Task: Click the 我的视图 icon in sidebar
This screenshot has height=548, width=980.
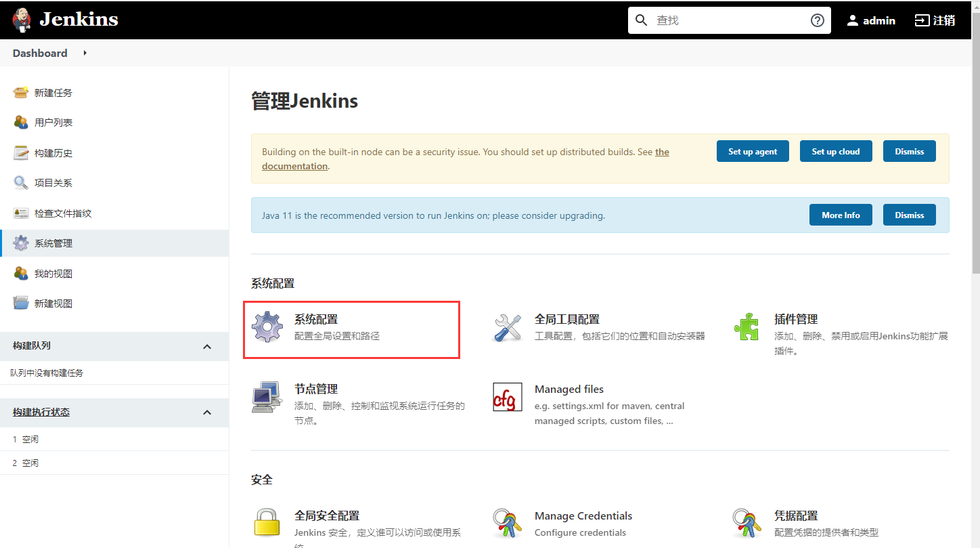Action: click(x=21, y=274)
